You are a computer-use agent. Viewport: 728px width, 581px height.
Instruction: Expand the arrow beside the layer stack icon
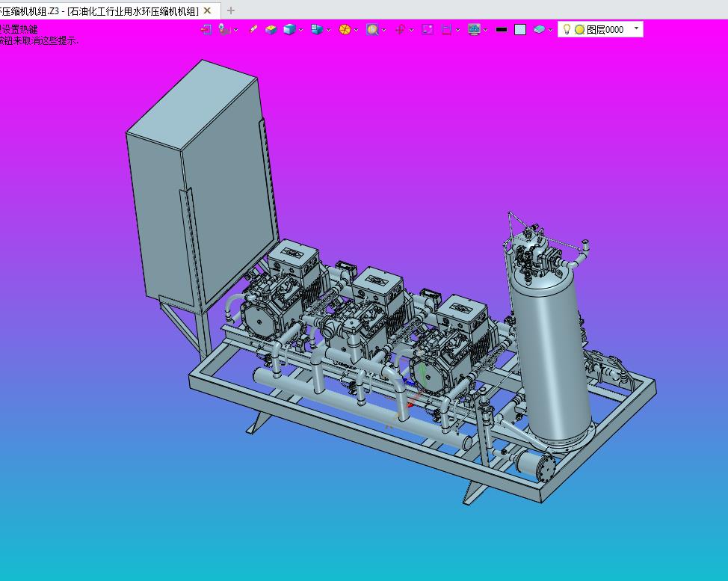tap(551, 30)
